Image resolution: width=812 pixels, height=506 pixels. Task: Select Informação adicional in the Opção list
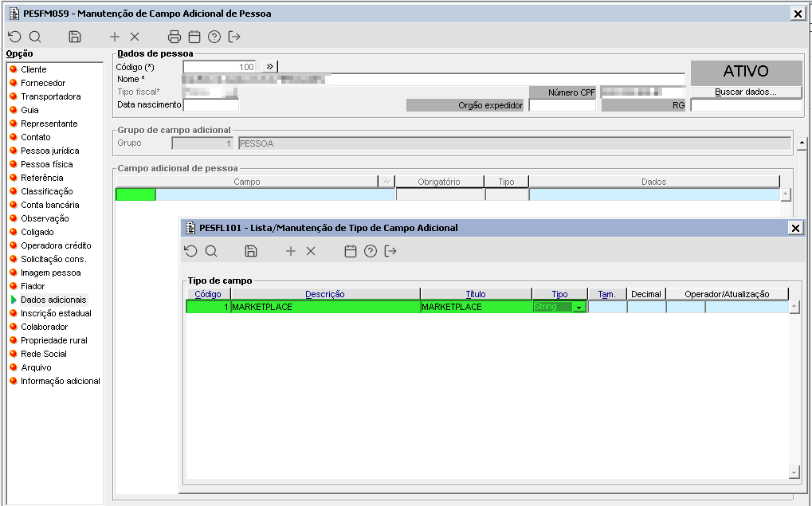click(60, 381)
